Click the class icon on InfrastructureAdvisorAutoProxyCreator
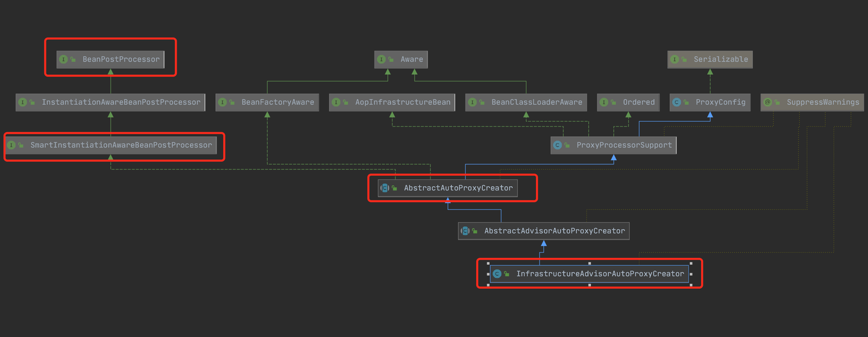 497,274
